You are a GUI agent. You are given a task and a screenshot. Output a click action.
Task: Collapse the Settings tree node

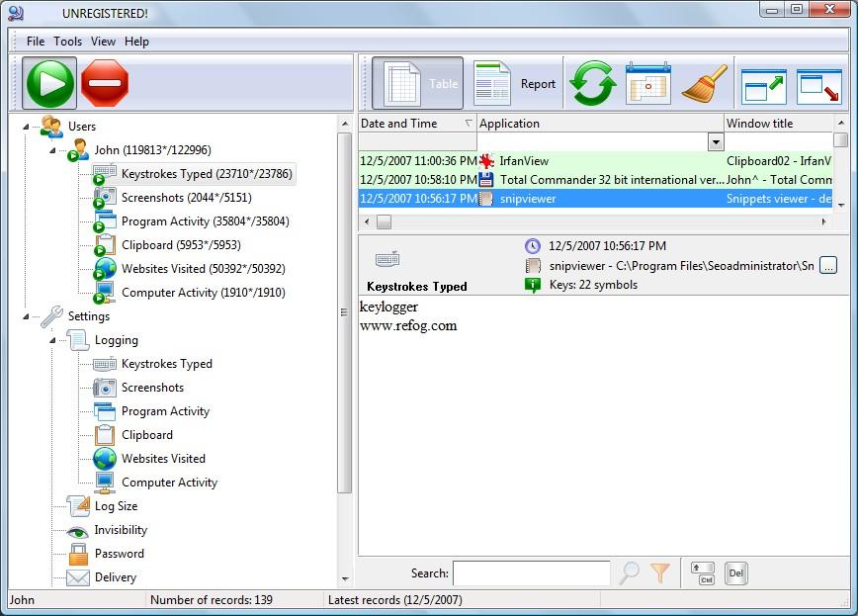pyautogui.click(x=26, y=316)
